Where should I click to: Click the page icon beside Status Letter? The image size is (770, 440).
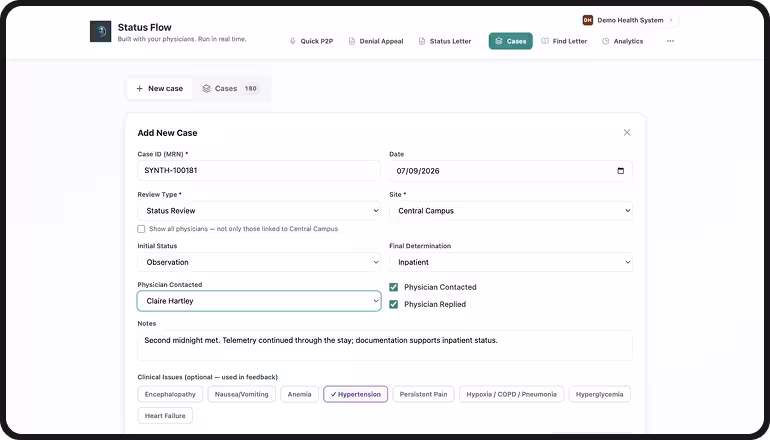pos(422,41)
